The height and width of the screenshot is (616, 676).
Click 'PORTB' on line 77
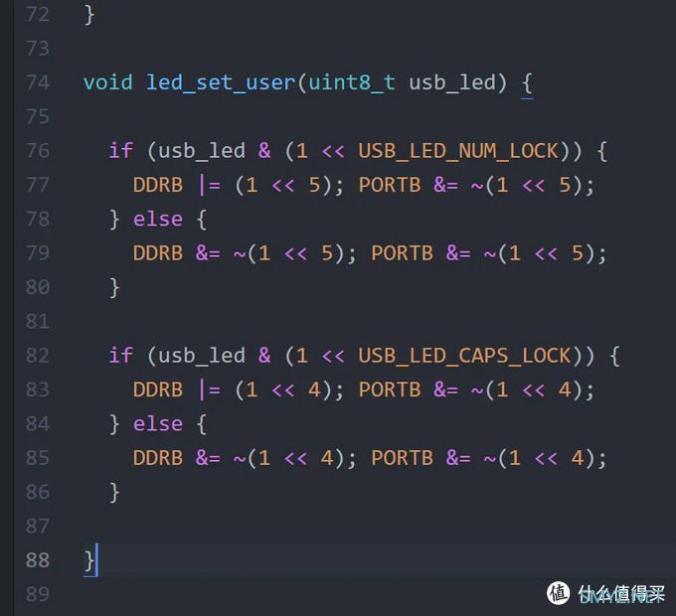(390, 185)
